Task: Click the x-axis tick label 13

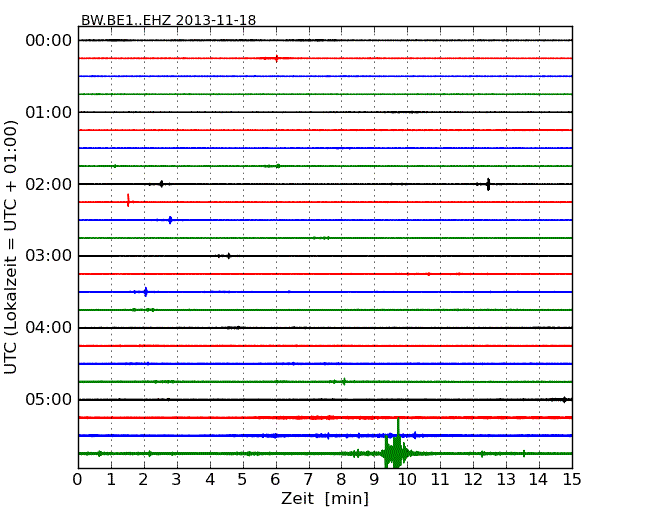Action: (506, 480)
